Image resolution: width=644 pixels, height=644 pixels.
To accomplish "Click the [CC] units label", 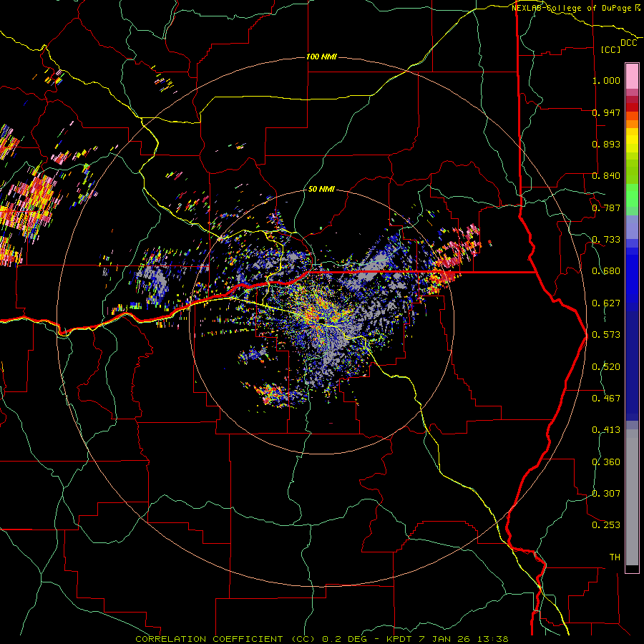I will (x=611, y=49).
